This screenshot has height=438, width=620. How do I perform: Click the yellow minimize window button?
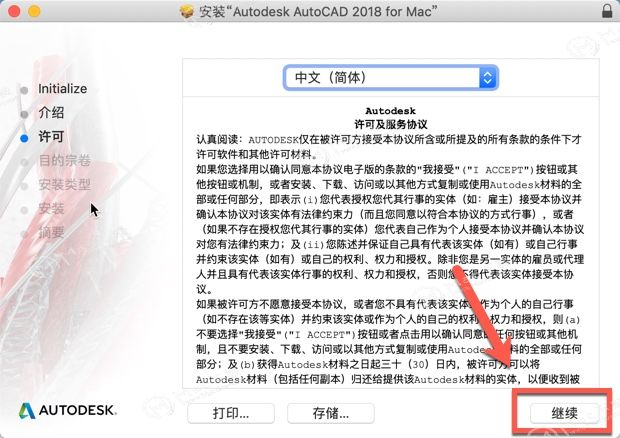pyautogui.click(x=34, y=11)
